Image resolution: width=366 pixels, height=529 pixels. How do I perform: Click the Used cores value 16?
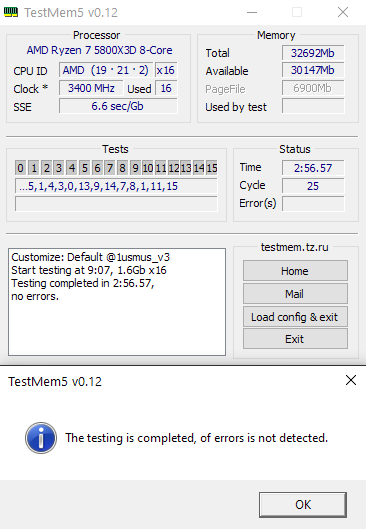(x=166, y=88)
